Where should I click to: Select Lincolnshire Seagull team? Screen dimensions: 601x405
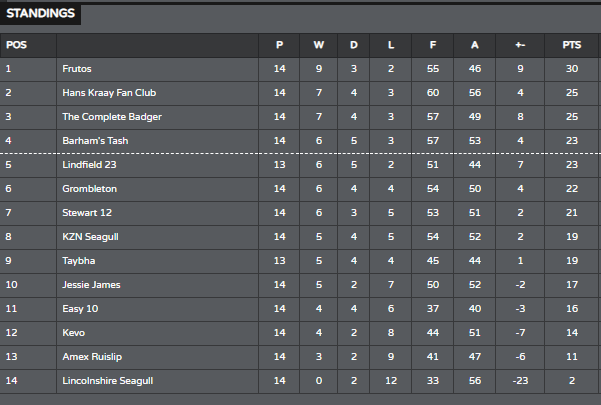tap(108, 381)
